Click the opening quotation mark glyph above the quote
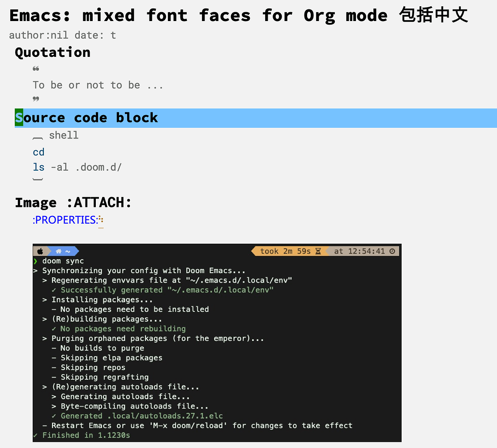This screenshot has width=497, height=448. pos(35,69)
